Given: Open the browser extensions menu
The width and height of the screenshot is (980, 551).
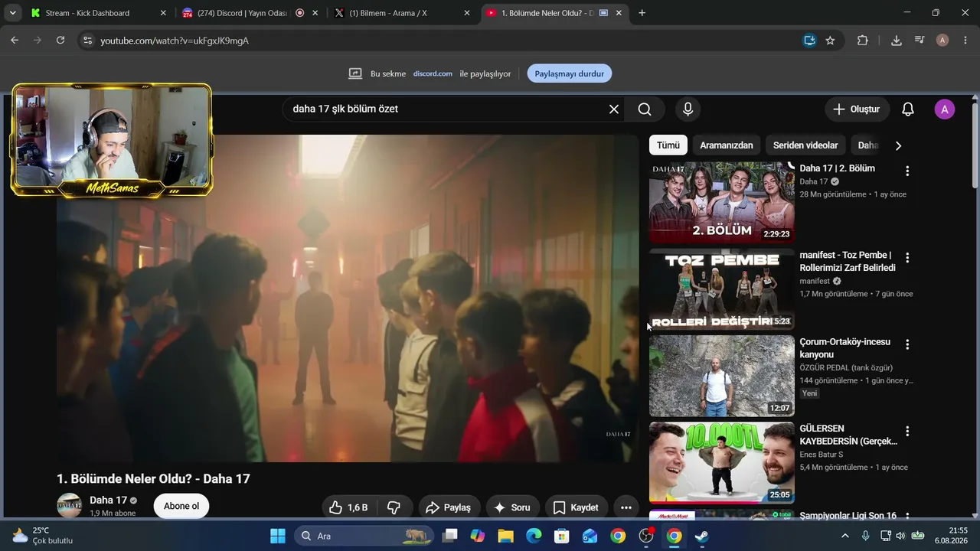Looking at the screenshot, I should 863,41.
